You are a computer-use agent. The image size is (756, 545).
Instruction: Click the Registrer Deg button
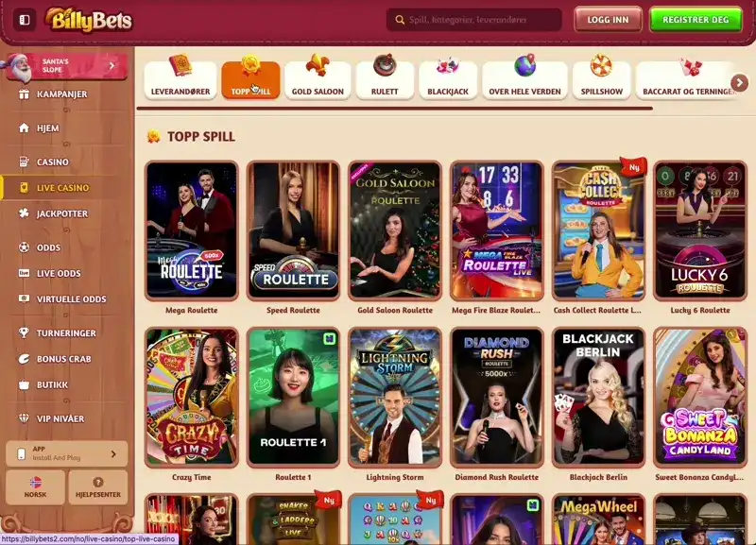[696, 20]
